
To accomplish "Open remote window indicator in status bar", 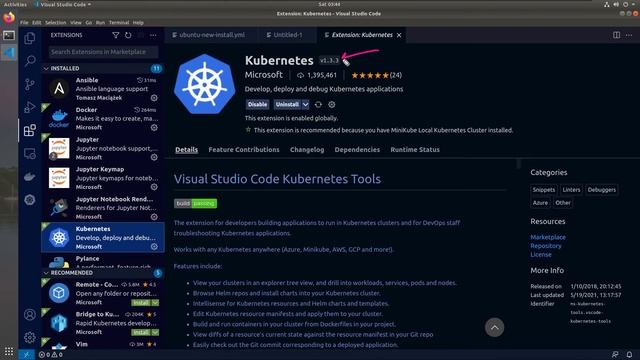I will 26,354.
